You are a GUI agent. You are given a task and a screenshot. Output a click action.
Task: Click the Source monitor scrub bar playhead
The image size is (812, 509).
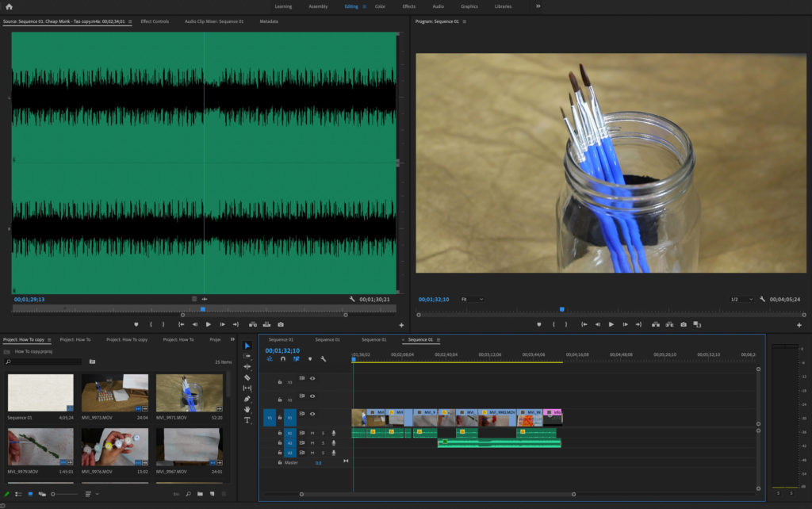coord(203,309)
